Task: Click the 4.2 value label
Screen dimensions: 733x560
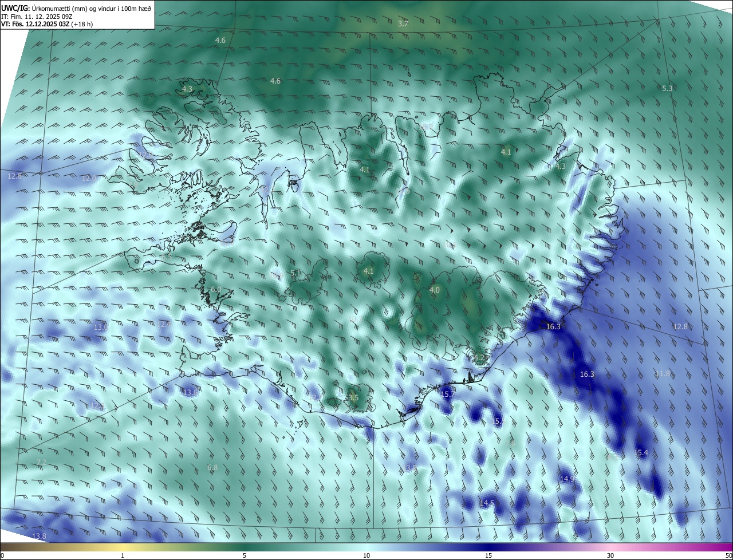Action: coord(480,358)
